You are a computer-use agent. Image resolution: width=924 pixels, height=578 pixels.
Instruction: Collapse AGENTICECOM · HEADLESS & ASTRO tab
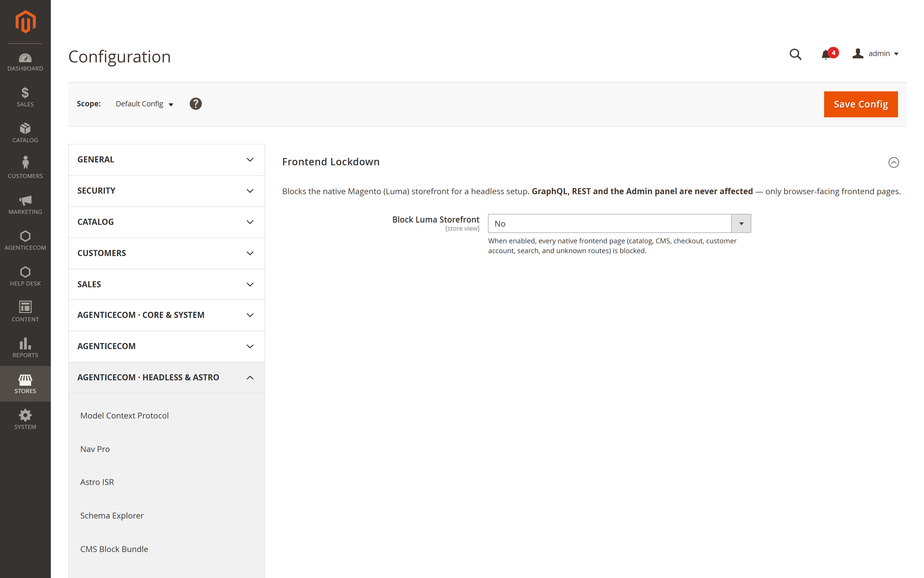(167, 378)
